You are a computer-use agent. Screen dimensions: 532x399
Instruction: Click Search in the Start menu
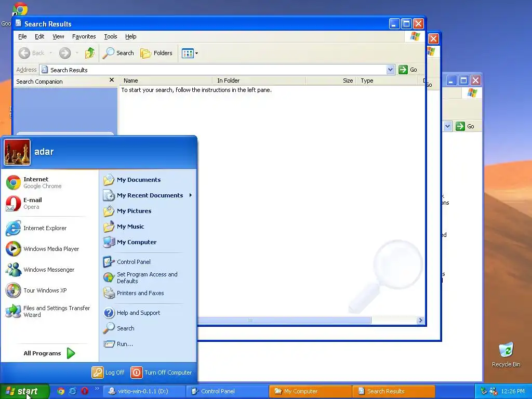point(119,328)
